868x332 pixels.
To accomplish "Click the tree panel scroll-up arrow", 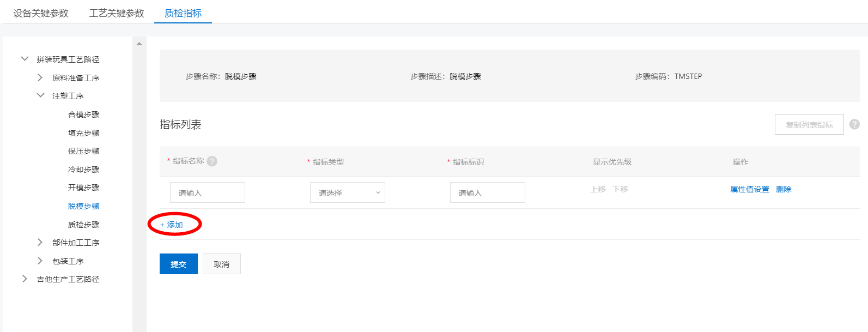I will tap(139, 44).
